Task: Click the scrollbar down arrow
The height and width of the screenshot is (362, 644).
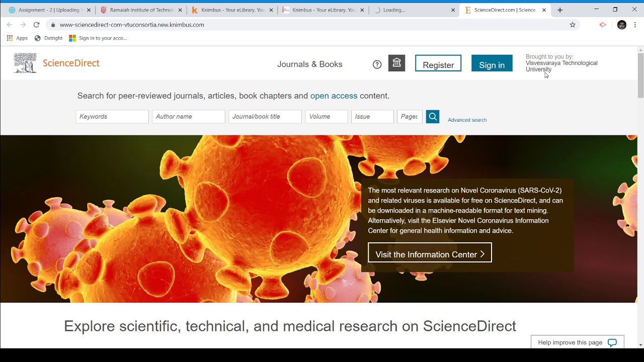Action: 640,345
